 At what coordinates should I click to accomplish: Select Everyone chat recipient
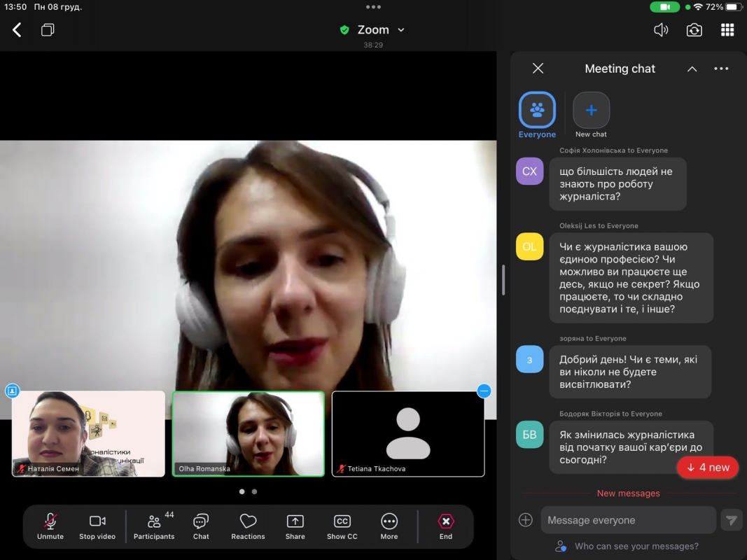[537, 111]
